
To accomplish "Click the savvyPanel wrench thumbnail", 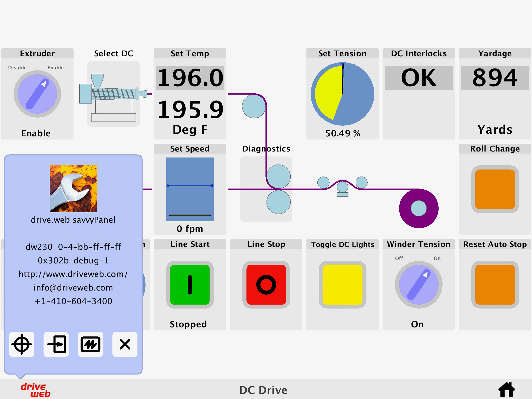I will tap(73, 189).
